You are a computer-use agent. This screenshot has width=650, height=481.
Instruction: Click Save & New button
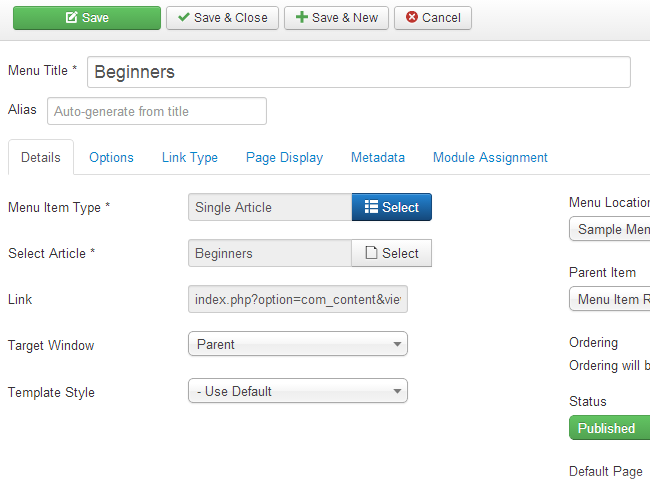point(336,18)
